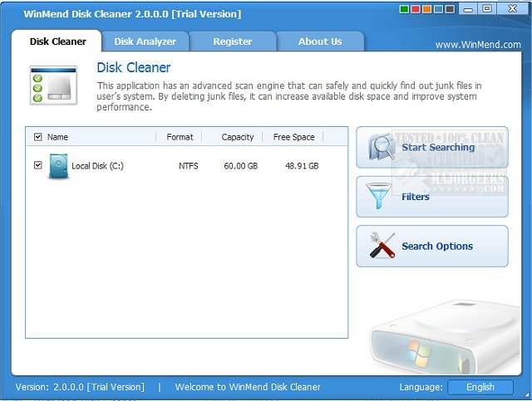Open Search Options
This screenshot has width=532, height=401.
(432, 246)
